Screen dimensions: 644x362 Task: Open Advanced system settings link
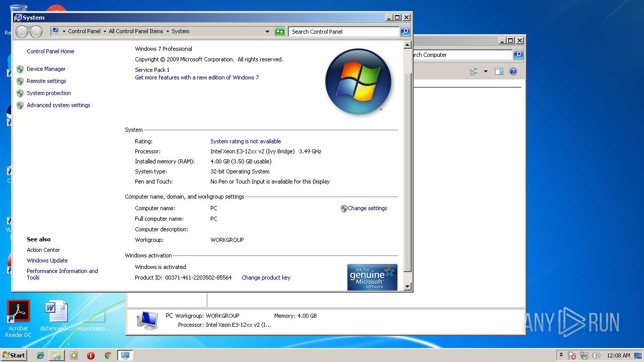click(58, 105)
